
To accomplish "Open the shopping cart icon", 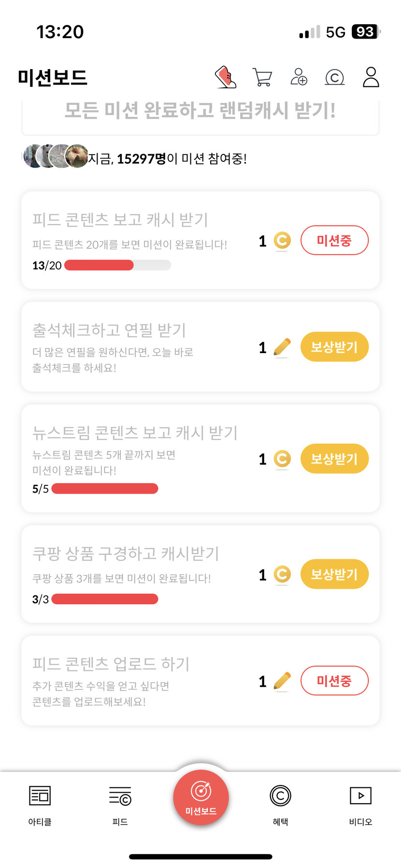I will [x=262, y=77].
